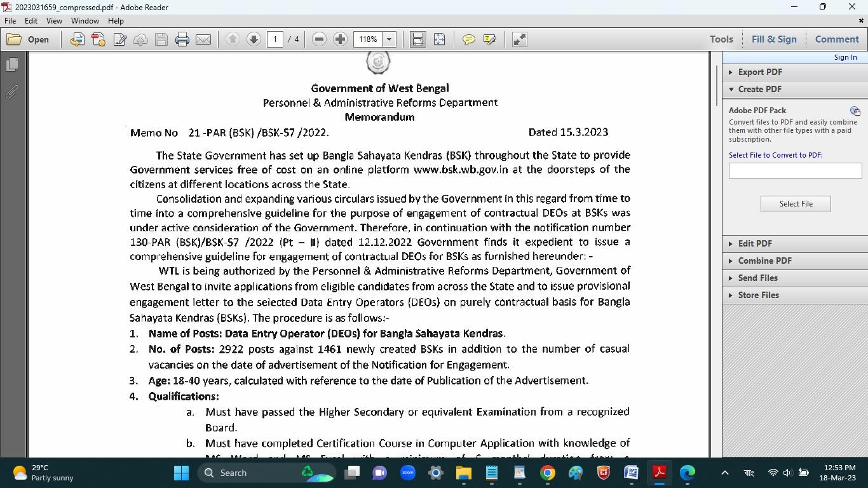Go to next page with down arrow
Viewport: 868px width, 488px height.
[x=254, y=39]
